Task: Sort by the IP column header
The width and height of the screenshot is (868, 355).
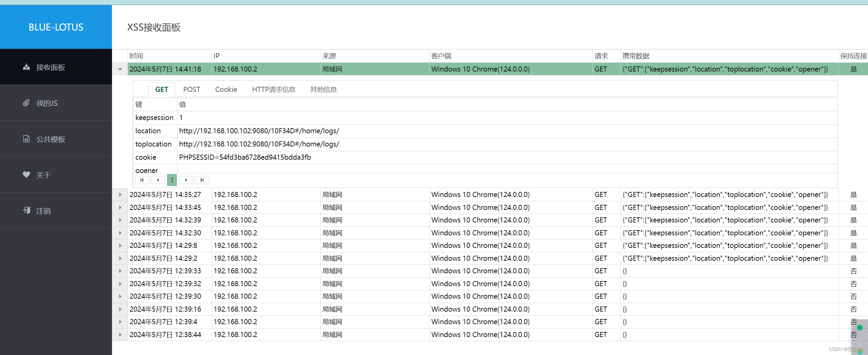Action: coord(266,56)
